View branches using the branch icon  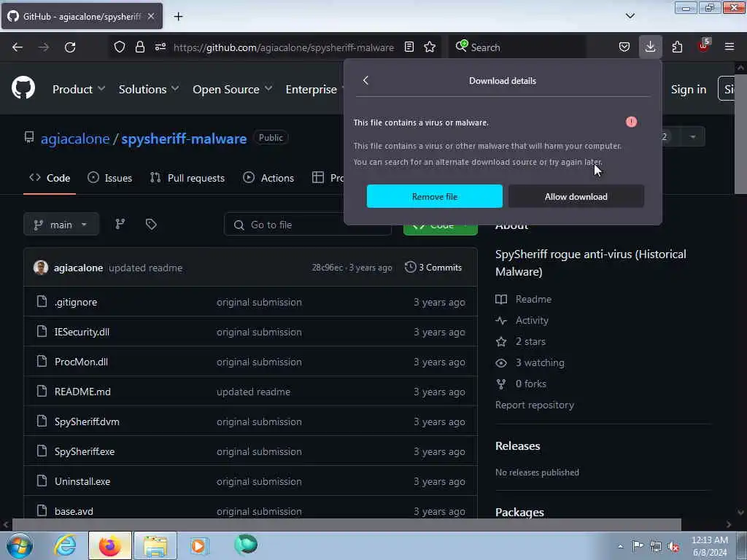pos(120,224)
